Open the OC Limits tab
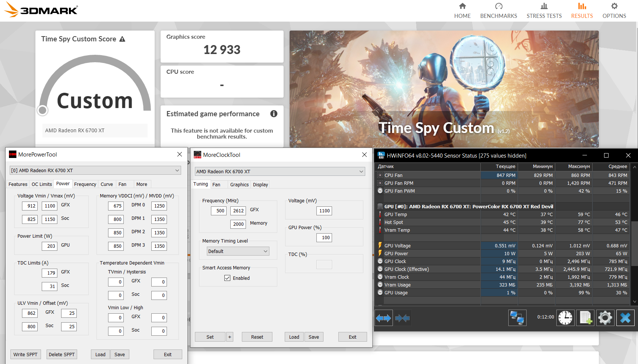 (42, 184)
